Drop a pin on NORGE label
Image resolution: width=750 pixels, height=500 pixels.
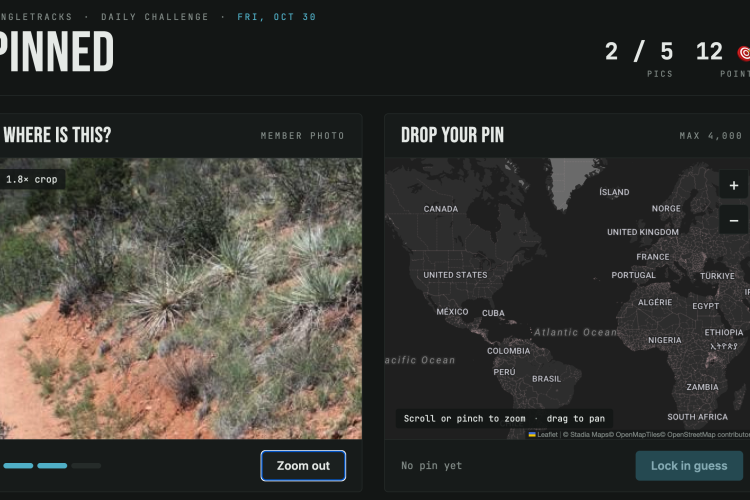tap(666, 209)
